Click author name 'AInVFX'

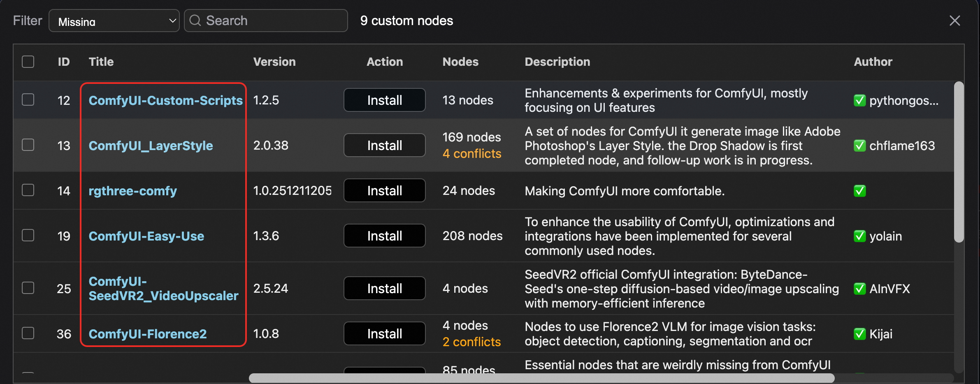pos(890,289)
